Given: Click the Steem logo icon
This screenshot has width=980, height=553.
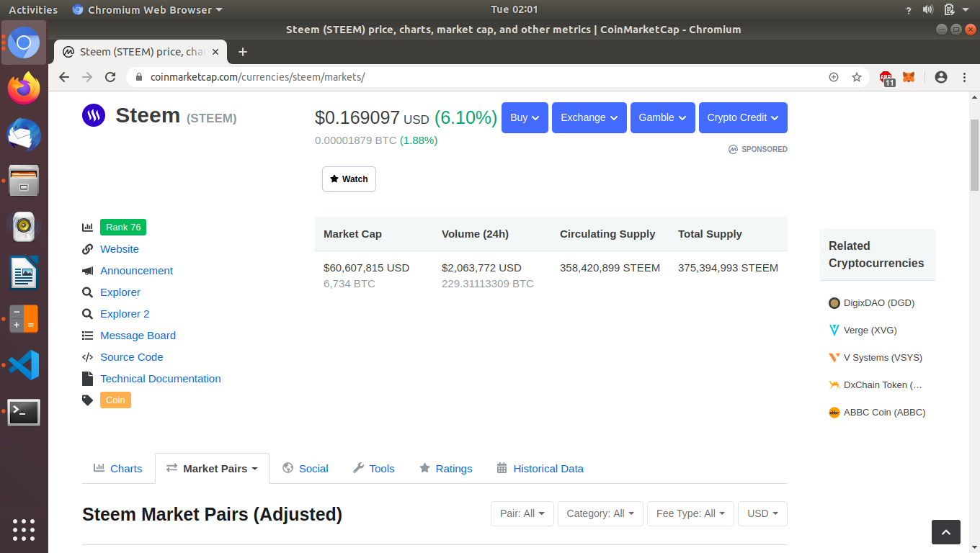Looking at the screenshot, I should pyautogui.click(x=94, y=115).
